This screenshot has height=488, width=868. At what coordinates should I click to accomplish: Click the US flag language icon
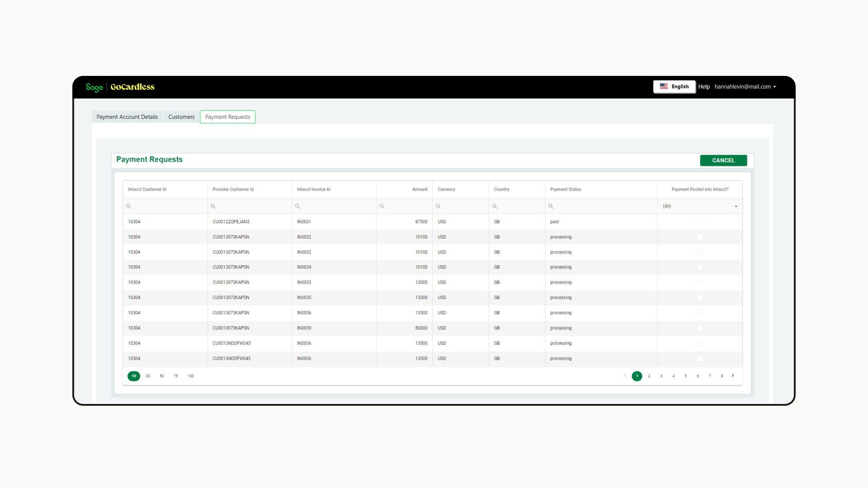664,86
